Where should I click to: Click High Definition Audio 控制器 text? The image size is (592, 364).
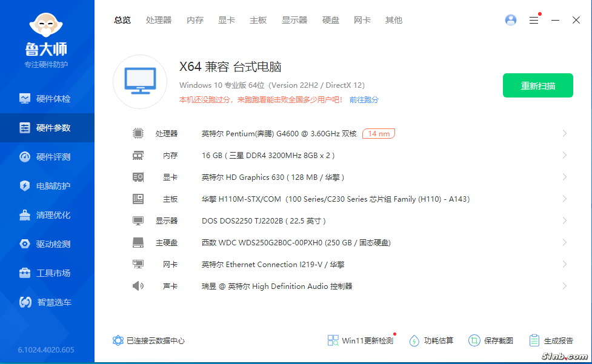(x=277, y=286)
